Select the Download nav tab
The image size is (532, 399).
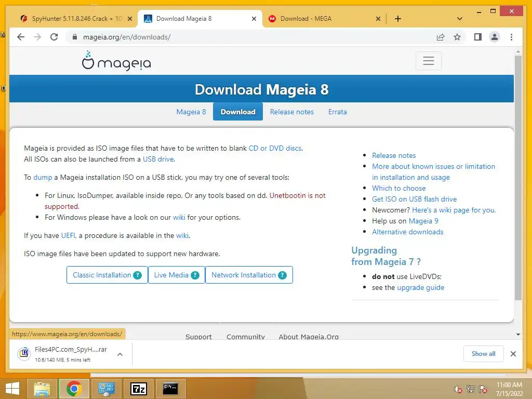pyautogui.click(x=238, y=112)
